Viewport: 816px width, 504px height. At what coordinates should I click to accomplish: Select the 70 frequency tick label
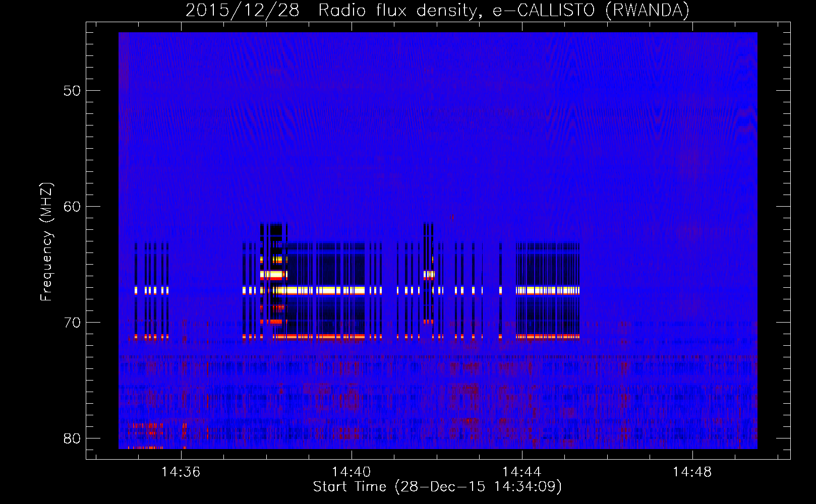72,323
